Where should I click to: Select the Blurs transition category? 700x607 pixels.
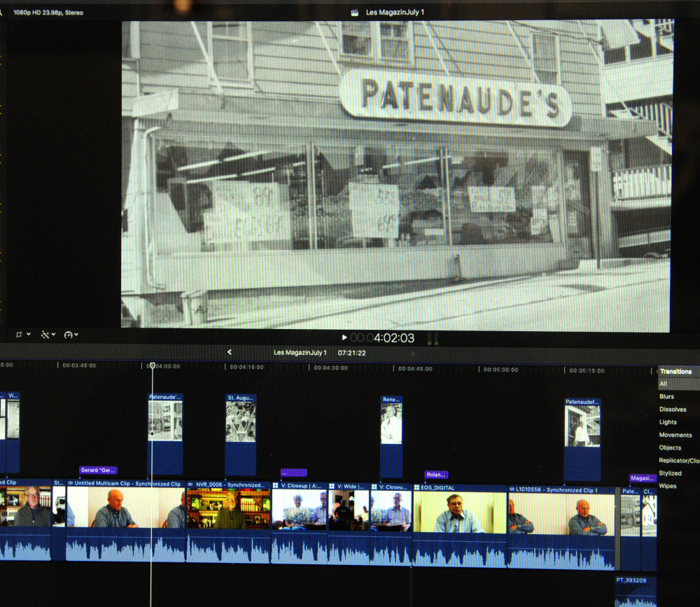click(666, 397)
